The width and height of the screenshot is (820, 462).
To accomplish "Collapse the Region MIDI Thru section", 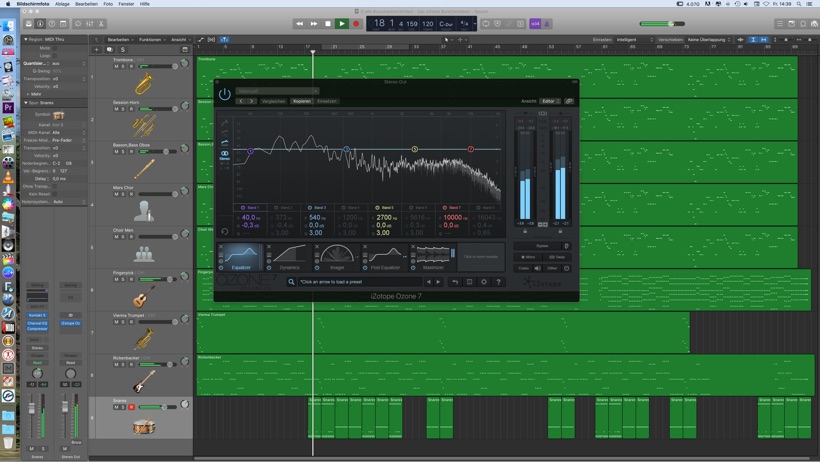I will 26,39.
